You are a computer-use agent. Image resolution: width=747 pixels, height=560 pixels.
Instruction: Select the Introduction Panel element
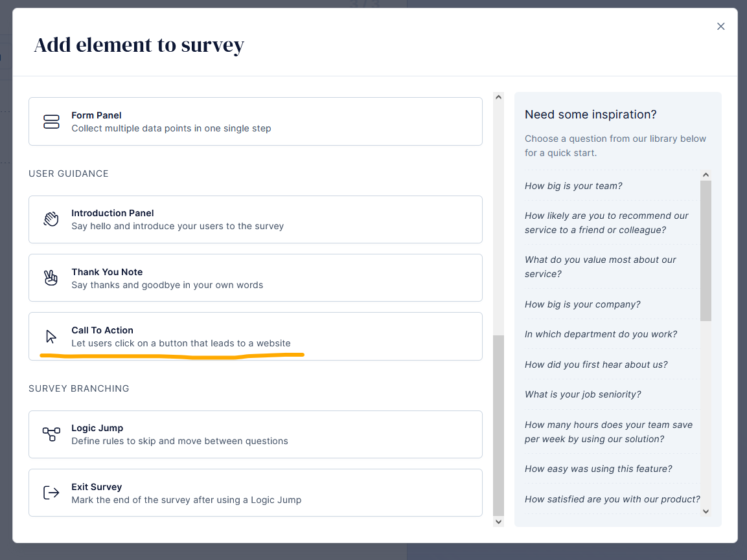[255, 219]
